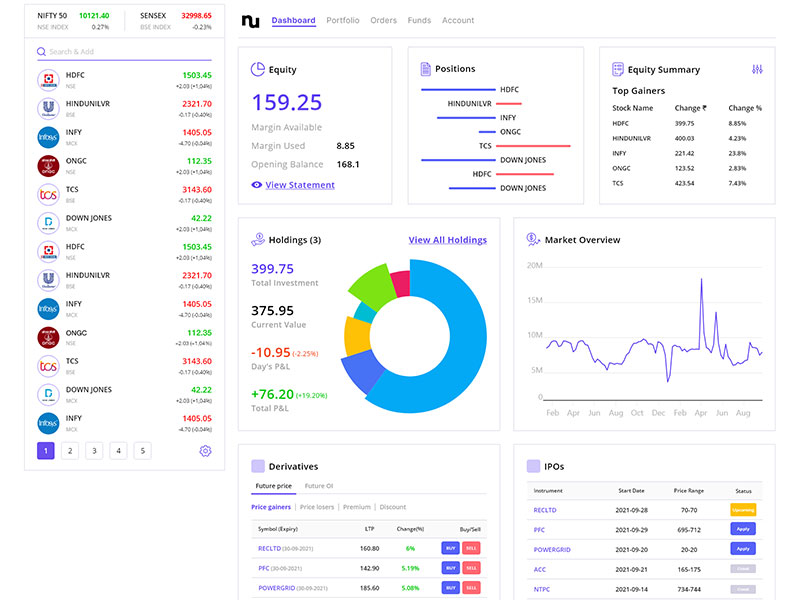This screenshot has height=600, width=800.
Task: Go to watchlist page 3
Action: tap(94, 451)
